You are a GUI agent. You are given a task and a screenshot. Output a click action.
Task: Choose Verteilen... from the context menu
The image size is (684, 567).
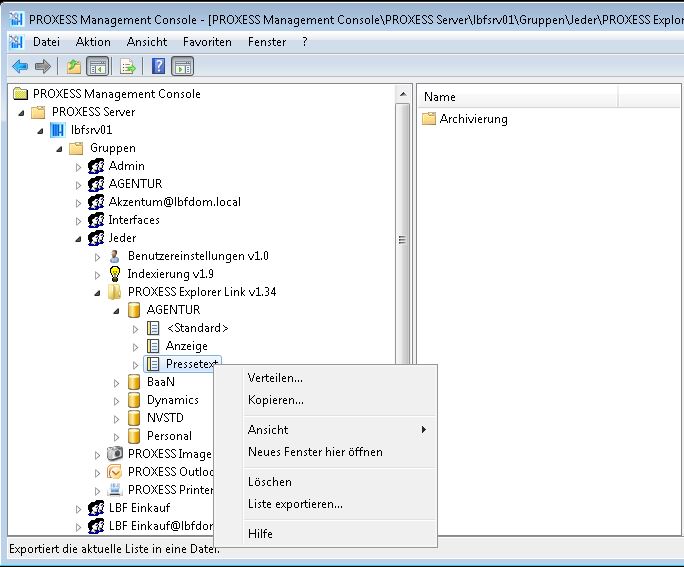(340, 378)
